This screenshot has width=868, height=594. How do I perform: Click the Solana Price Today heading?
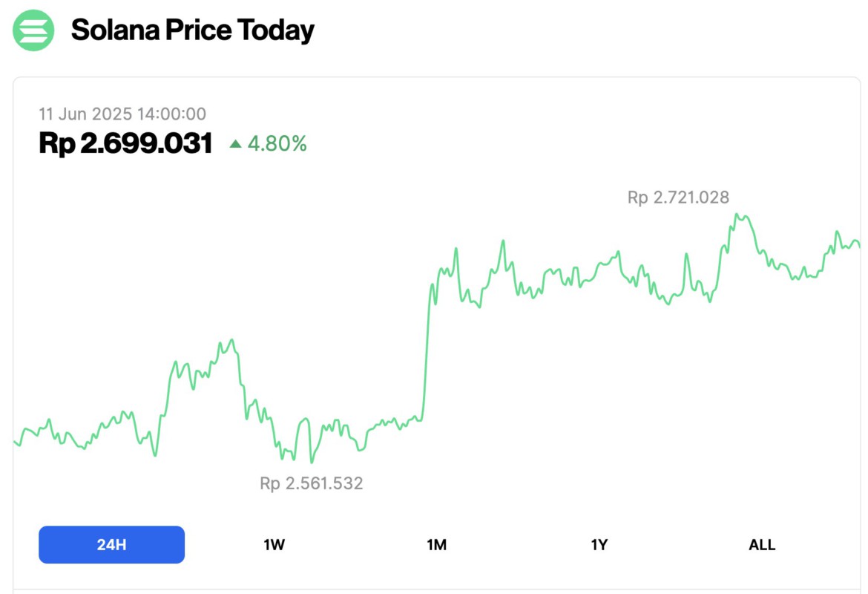tap(192, 30)
